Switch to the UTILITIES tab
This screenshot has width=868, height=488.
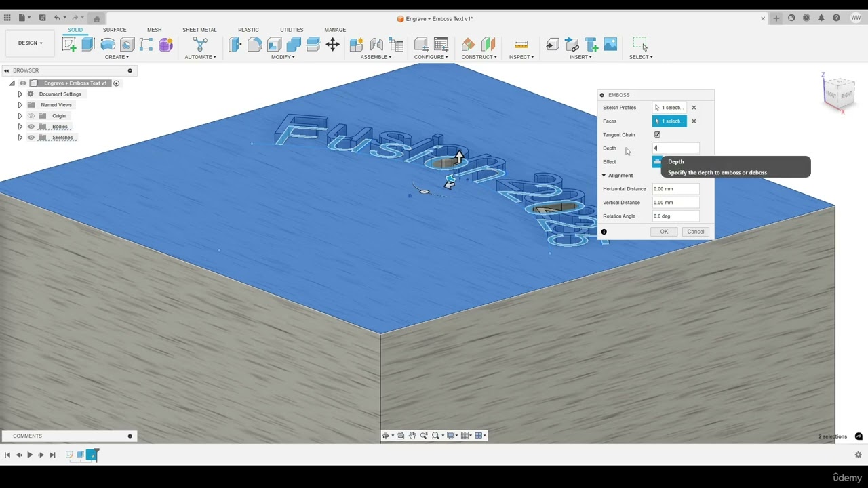tap(292, 30)
